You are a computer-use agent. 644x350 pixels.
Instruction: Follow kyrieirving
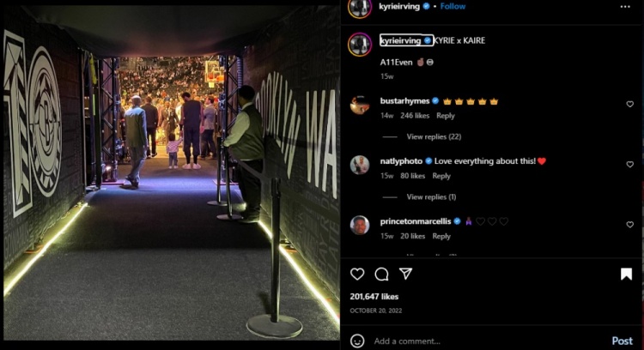tap(453, 6)
